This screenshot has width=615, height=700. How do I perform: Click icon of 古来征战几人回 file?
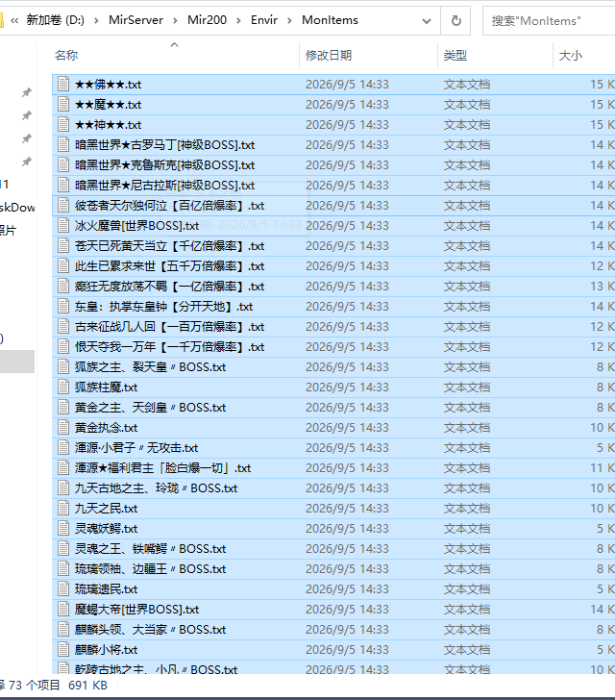pos(63,326)
